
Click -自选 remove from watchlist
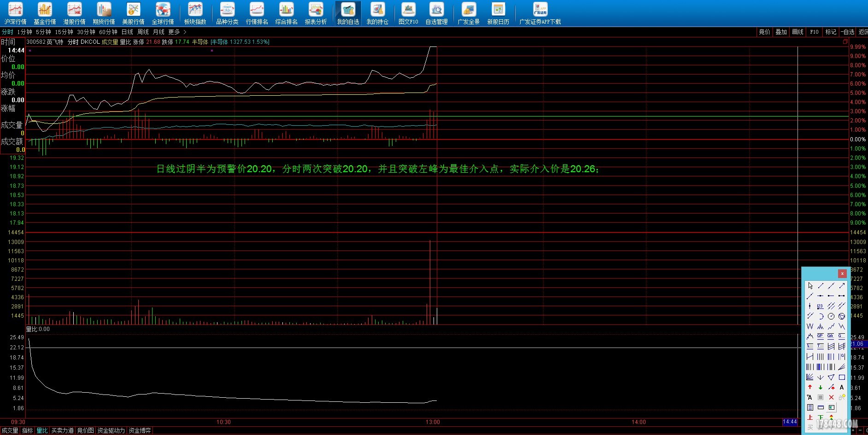pyautogui.click(x=847, y=32)
